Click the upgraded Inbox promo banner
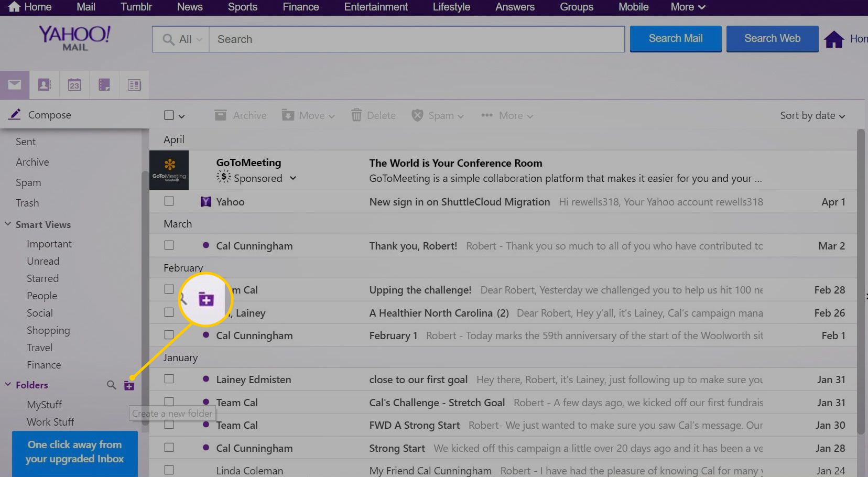The image size is (868, 477). tap(75, 453)
